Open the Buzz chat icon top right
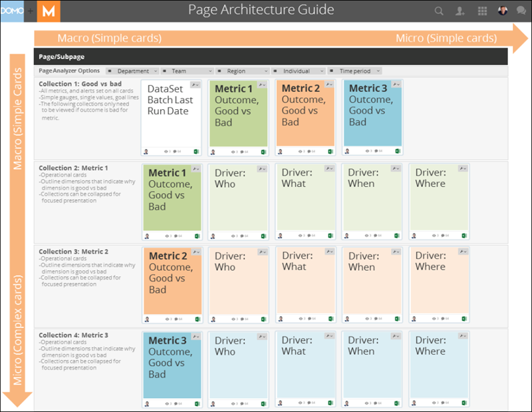The width and height of the screenshot is (532, 412). (521, 11)
